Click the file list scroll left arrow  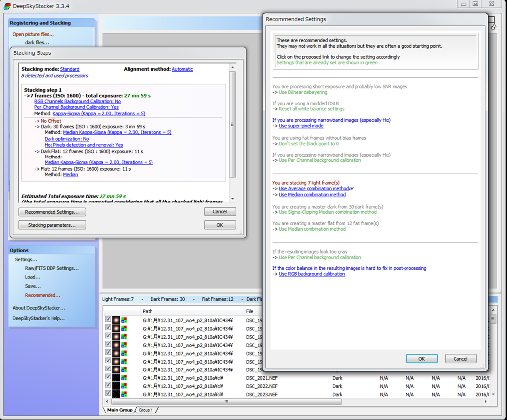point(107,402)
